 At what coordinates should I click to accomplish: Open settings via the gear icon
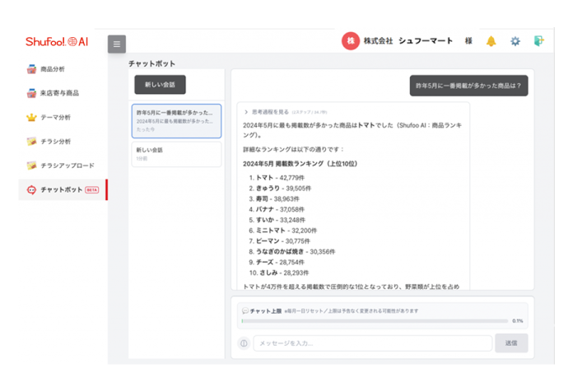coord(515,41)
